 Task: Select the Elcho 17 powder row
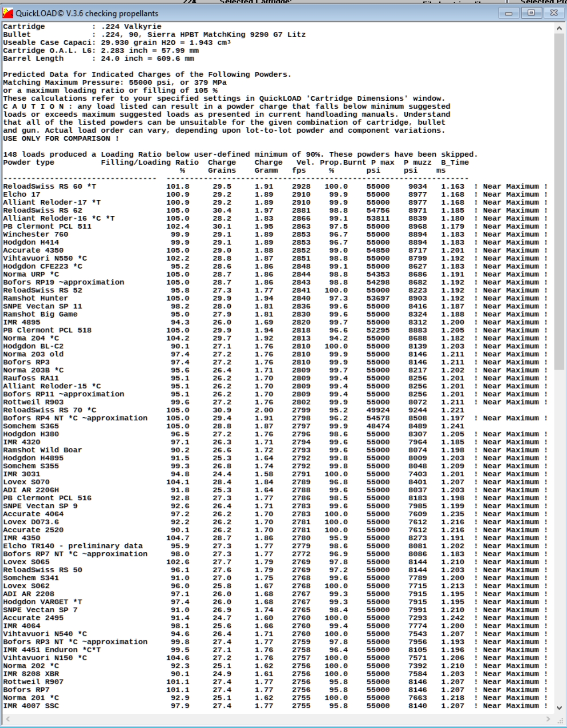click(x=275, y=194)
